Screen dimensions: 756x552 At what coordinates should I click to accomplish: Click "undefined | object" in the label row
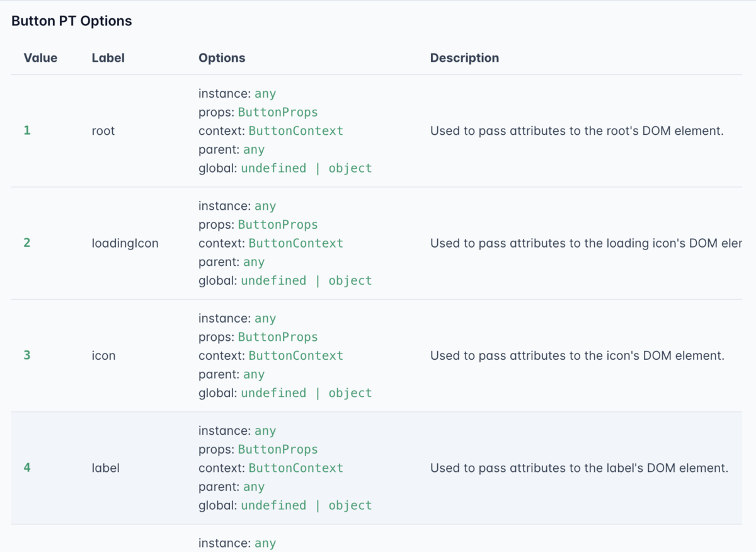coord(306,505)
